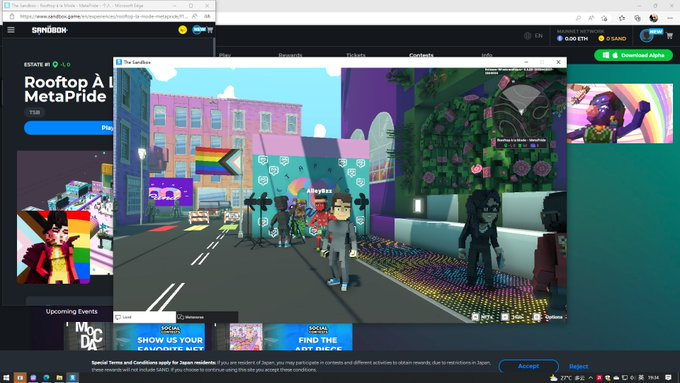This screenshot has height=383, width=680.
Task: Open File Explorer from the taskbar
Action: click(59, 378)
